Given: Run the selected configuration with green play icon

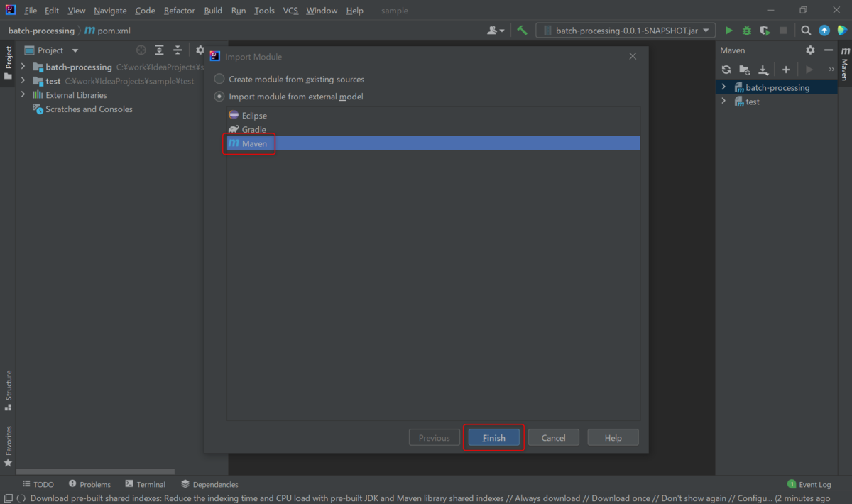Looking at the screenshot, I should 728,31.
